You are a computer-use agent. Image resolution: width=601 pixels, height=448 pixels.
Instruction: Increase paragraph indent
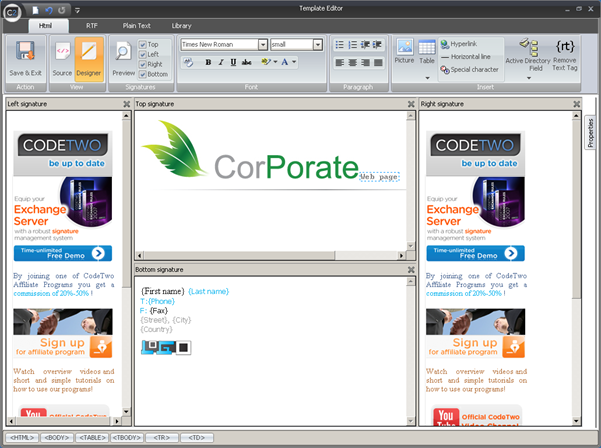pos(378,44)
